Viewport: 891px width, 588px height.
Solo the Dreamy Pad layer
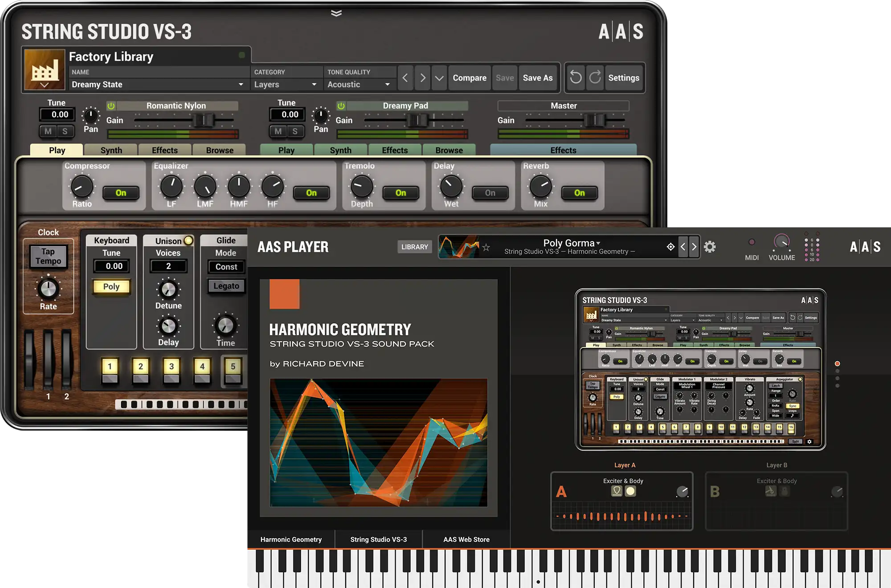(294, 131)
